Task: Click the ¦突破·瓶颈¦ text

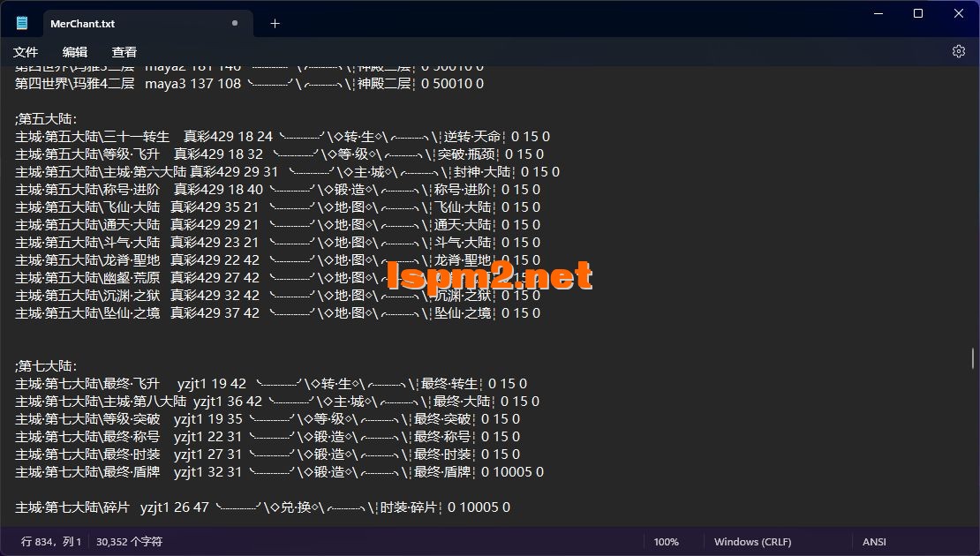Action: pos(465,154)
